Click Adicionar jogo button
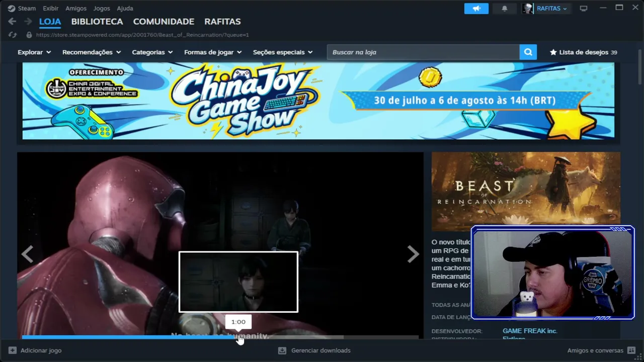This screenshot has width=644, height=362. click(x=35, y=350)
